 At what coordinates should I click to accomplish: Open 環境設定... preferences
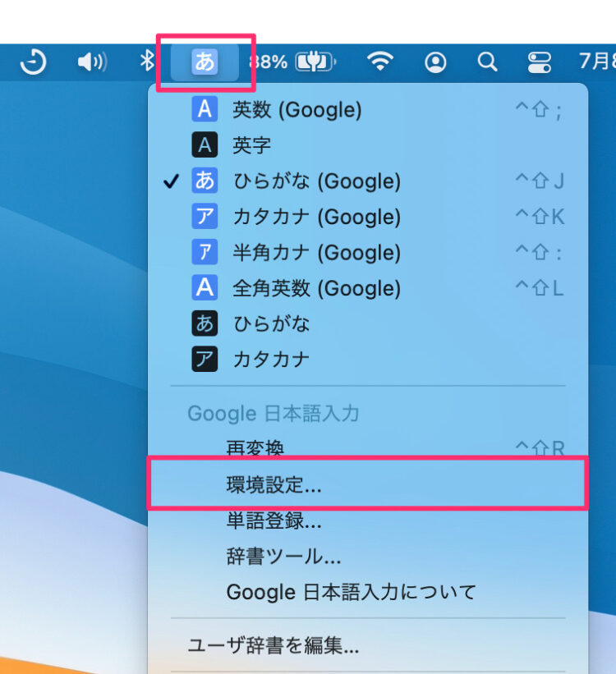tap(274, 484)
